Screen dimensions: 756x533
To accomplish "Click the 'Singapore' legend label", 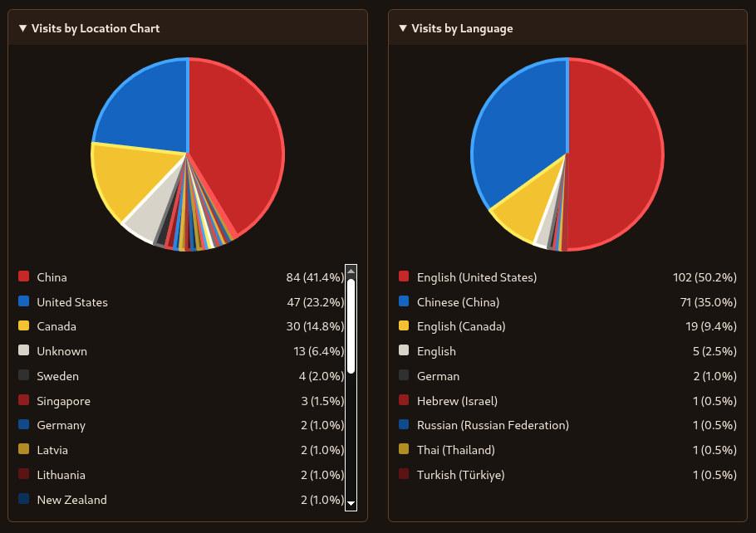I will (x=64, y=402).
